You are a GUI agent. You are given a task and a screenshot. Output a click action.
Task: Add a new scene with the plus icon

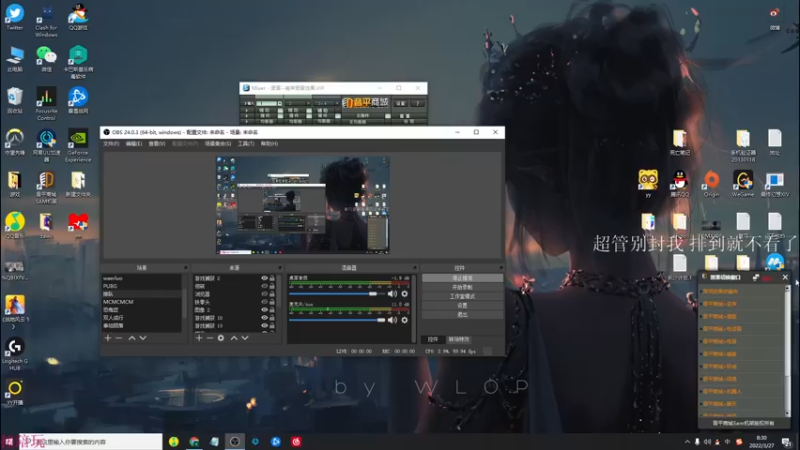tap(108, 338)
